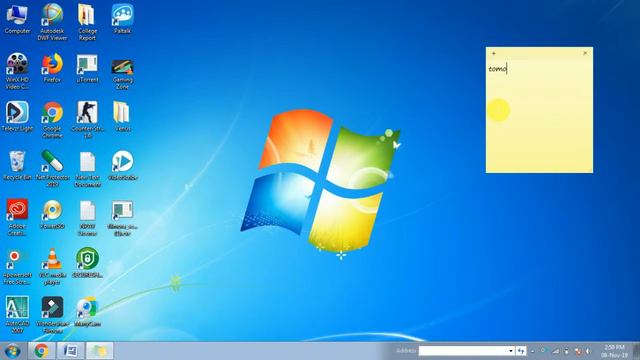Image resolution: width=640 pixels, height=360 pixels.
Task: Select WinX HD Video Converter icon
Action: [x=17, y=71]
